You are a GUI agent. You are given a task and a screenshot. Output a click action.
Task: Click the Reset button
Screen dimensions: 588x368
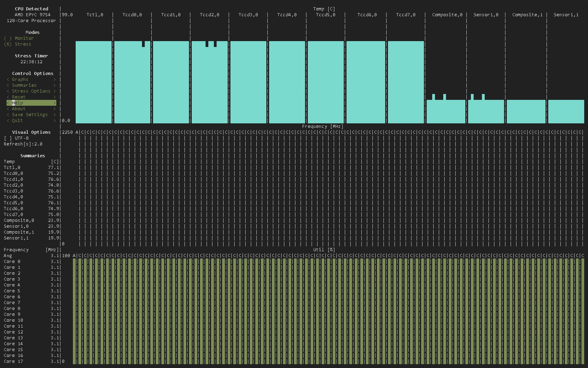click(x=31, y=97)
